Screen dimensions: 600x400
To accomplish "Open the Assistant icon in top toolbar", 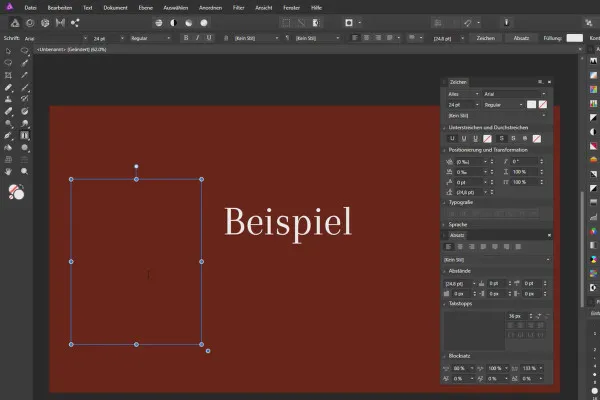I will coord(506,23).
